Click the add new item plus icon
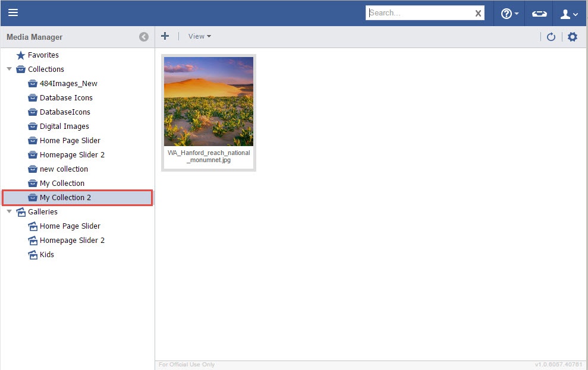The width and height of the screenshot is (588, 370). 165,36
